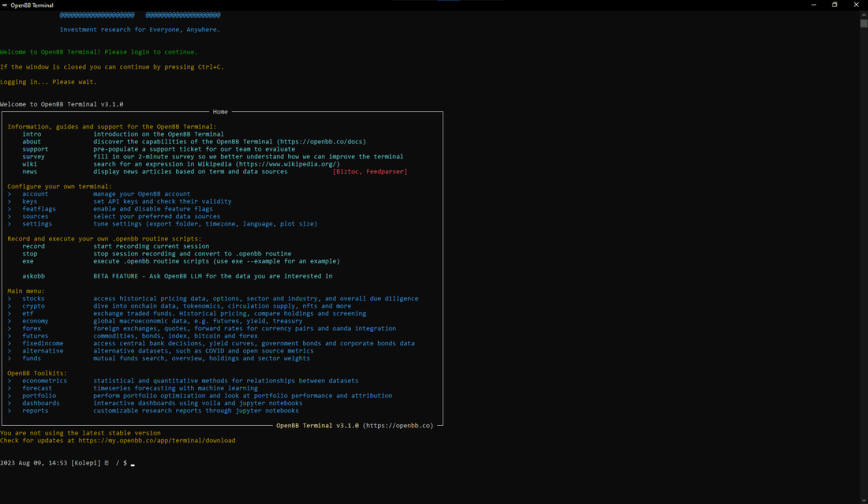
Task: Click the 'alternative' main menu entry
Action: point(43,351)
